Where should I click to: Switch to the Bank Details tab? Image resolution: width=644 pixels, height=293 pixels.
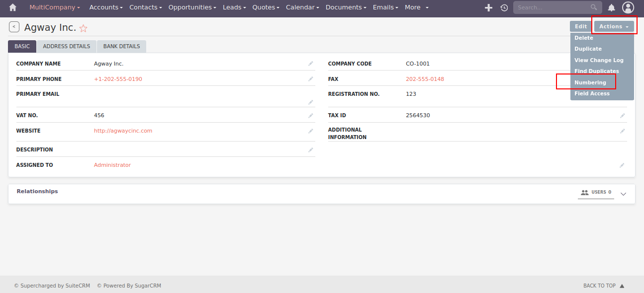121,46
